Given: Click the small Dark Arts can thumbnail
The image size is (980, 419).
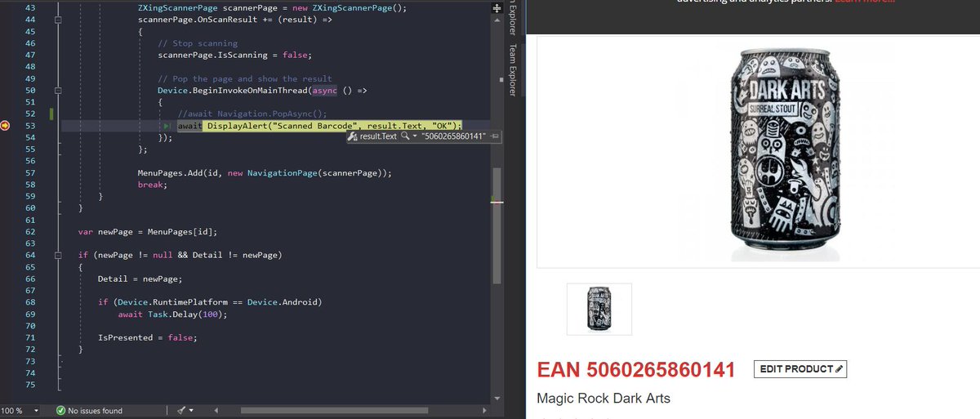Looking at the screenshot, I should point(599,309).
